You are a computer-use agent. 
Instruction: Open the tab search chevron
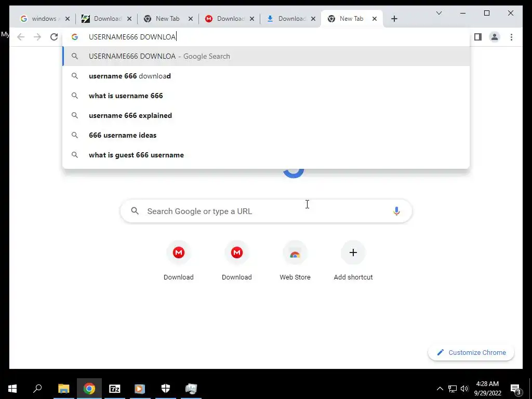tap(438, 13)
